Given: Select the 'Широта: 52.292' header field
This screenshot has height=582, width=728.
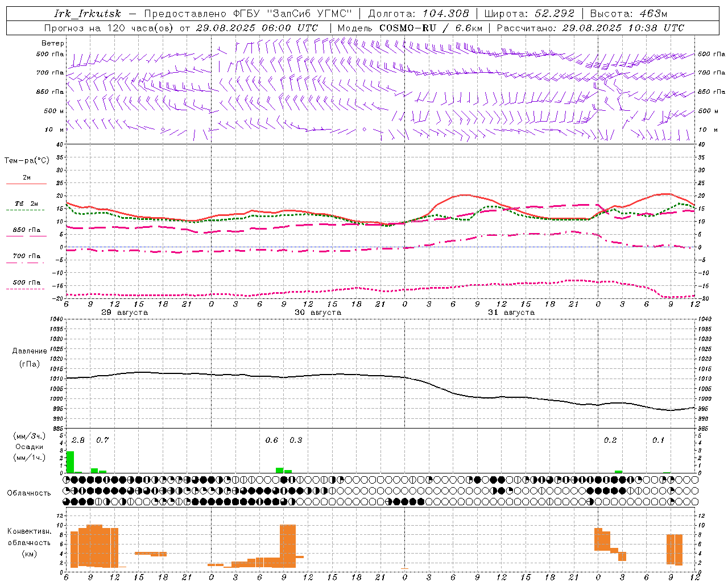Looking at the screenshot, I should pyautogui.click(x=530, y=14).
